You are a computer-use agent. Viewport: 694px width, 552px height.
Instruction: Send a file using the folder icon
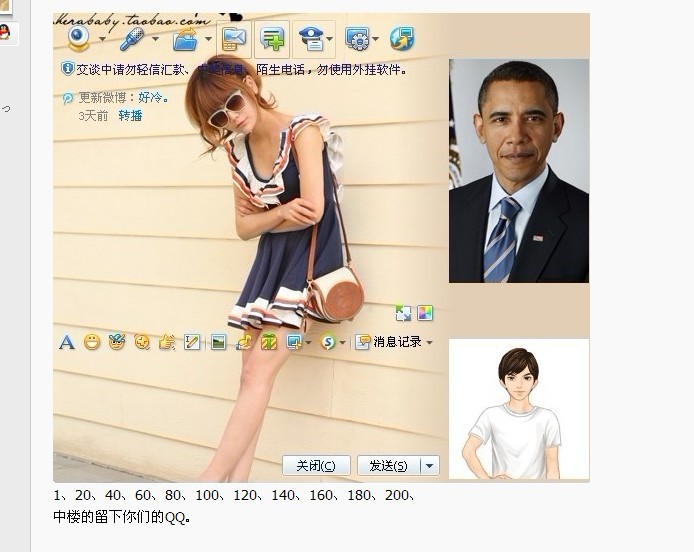pos(185,39)
